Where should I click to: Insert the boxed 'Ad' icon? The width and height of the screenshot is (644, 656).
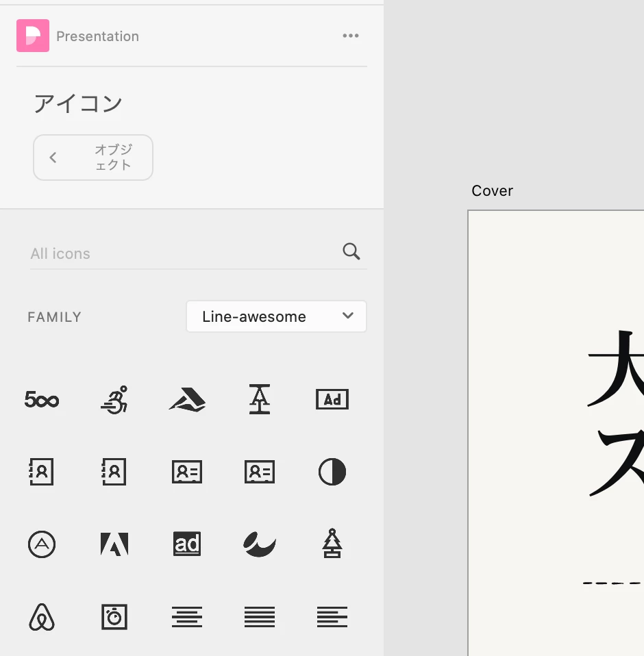point(332,399)
